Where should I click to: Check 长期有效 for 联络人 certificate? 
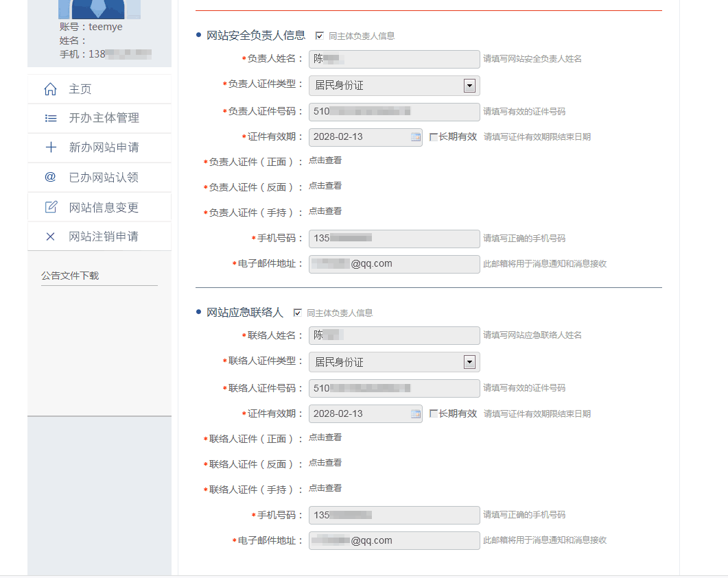433,413
